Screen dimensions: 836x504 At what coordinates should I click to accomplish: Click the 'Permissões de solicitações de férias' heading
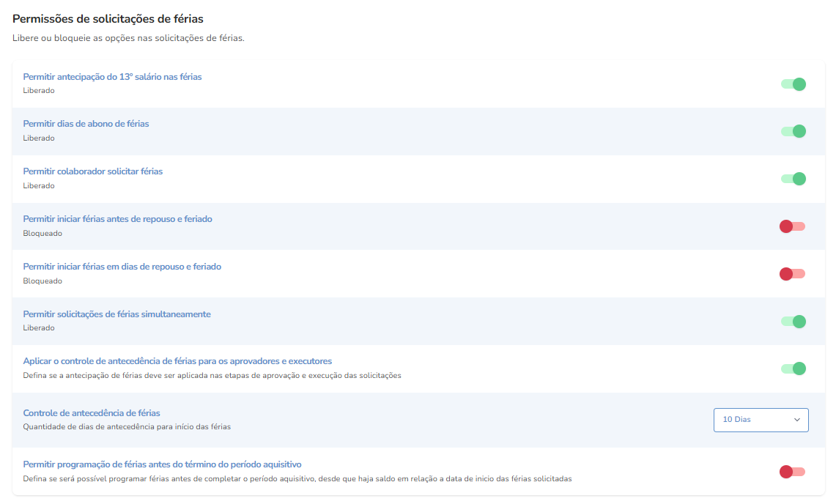[108, 19]
